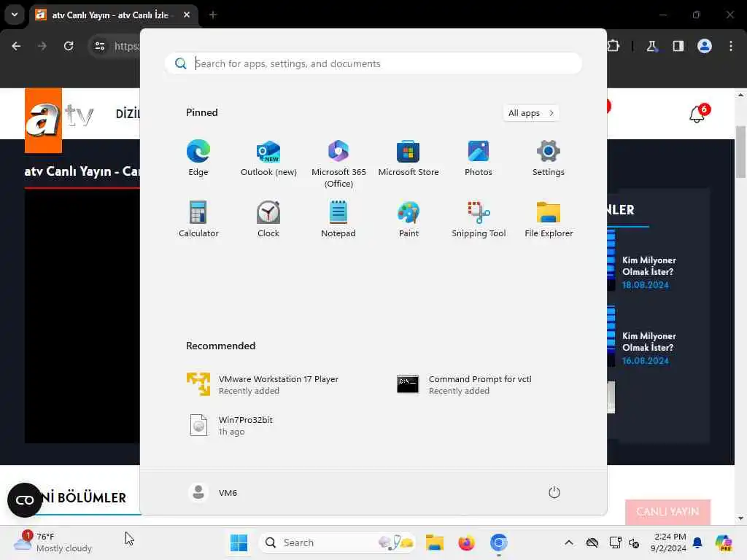Screen dimensions: 747x560
Task: Click the taskbar Search box
Action: pos(337,542)
